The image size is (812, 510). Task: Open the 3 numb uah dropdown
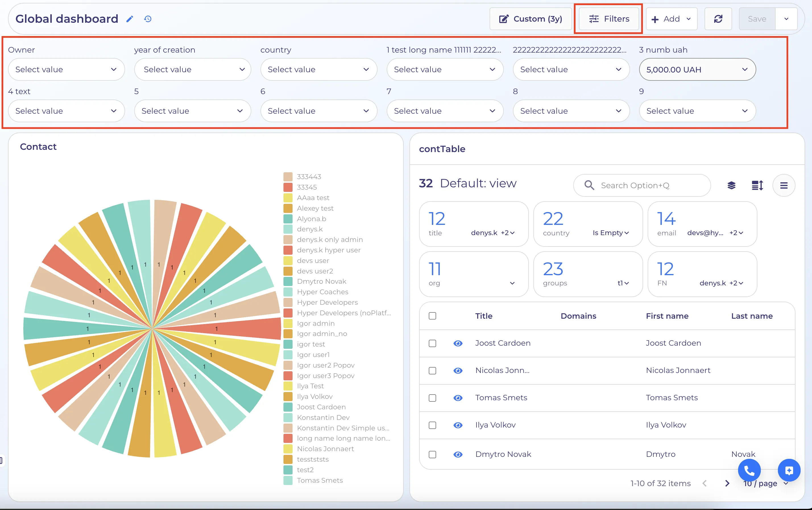[697, 69]
